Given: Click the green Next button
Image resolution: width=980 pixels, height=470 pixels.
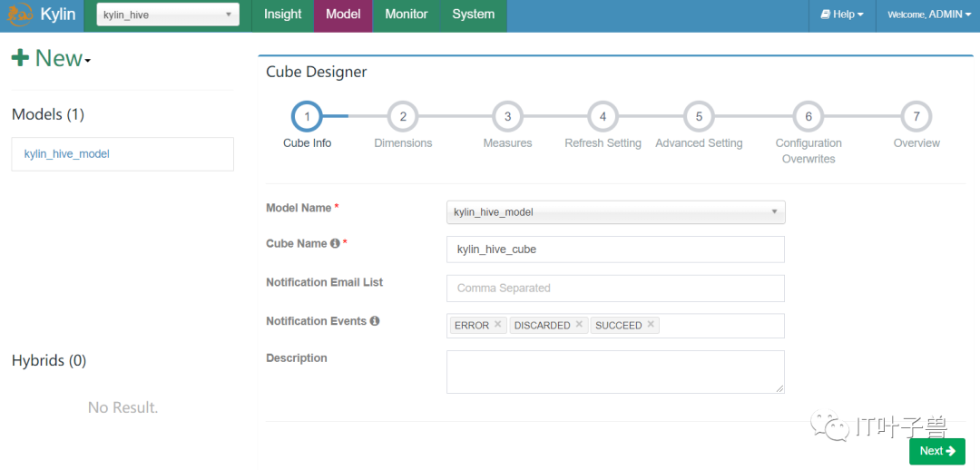Looking at the screenshot, I should tap(936, 451).
